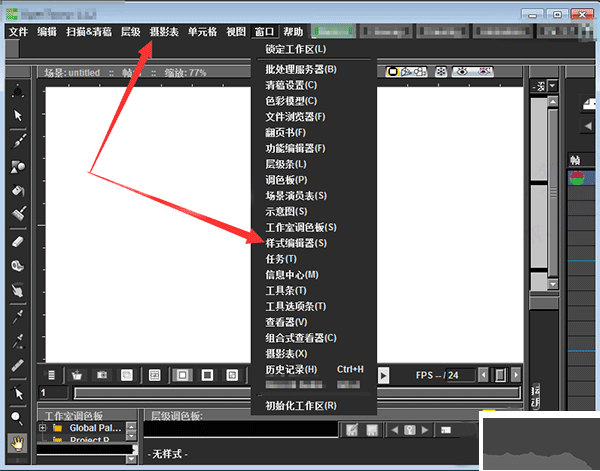
Task: Select the Control Point Editor tool
Action: click(x=18, y=393)
